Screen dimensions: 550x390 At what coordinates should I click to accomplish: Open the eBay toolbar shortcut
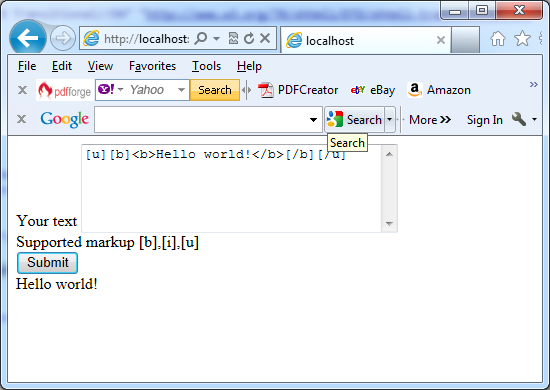[x=373, y=90]
